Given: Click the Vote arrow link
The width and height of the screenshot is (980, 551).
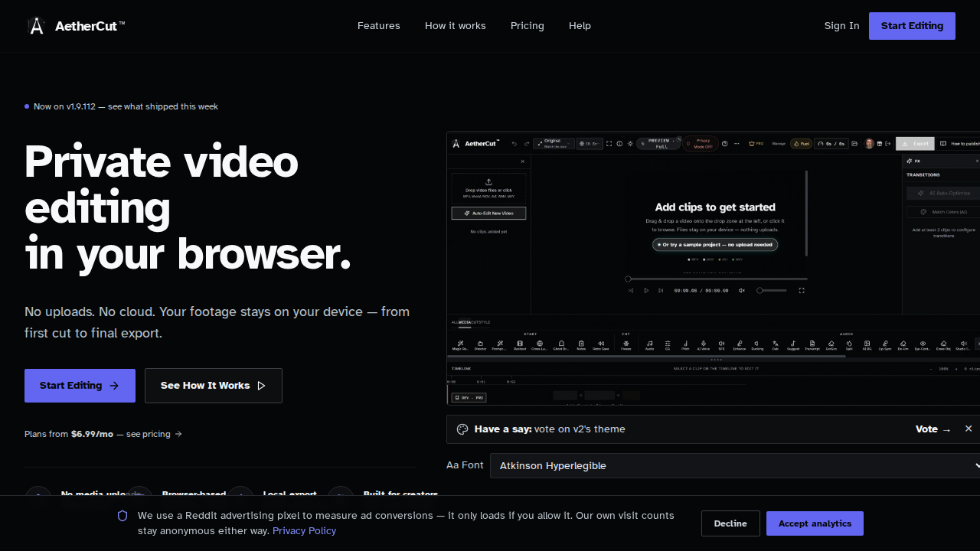Looking at the screenshot, I should click(x=933, y=429).
